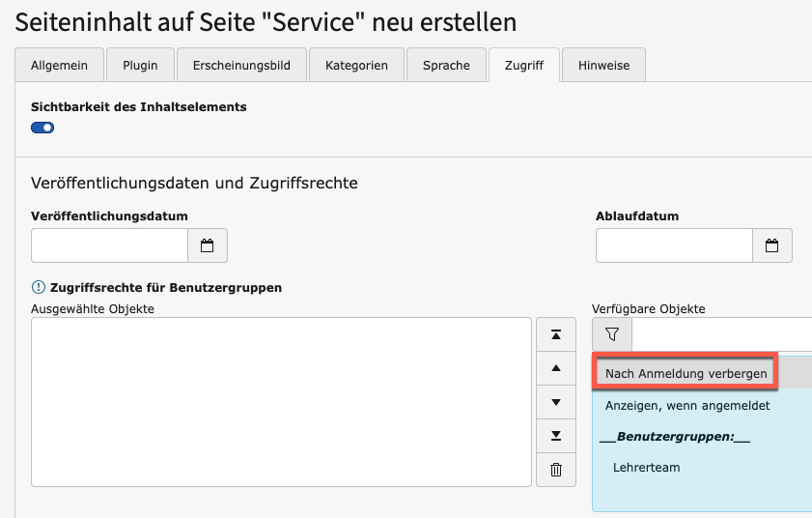Switch to the Allgemein tab

click(59, 66)
